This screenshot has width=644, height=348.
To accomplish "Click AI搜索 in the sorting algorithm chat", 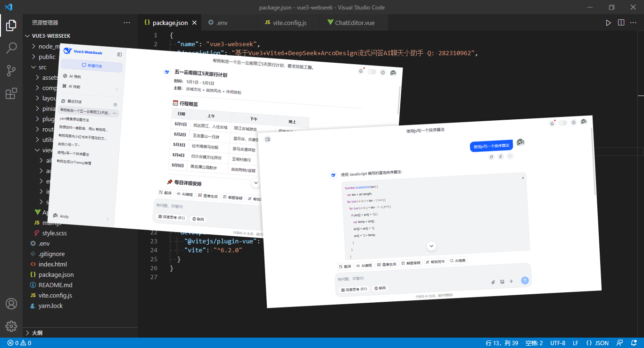I will click(458, 260).
